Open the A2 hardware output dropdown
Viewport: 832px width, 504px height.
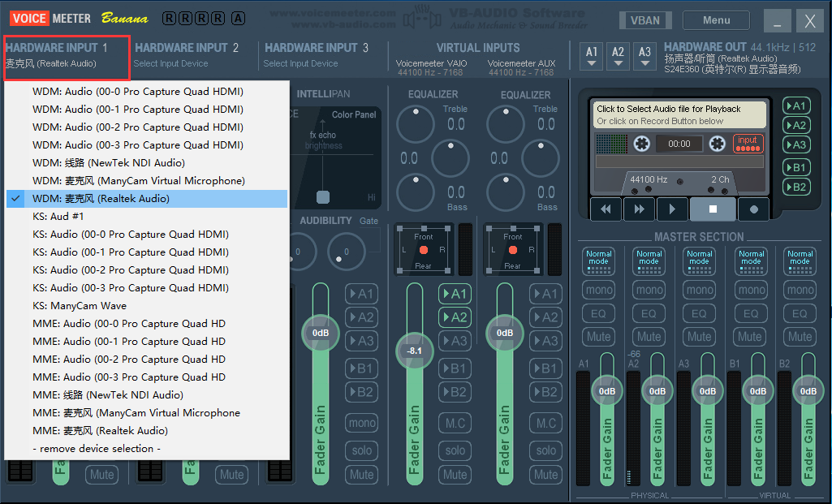coord(619,56)
